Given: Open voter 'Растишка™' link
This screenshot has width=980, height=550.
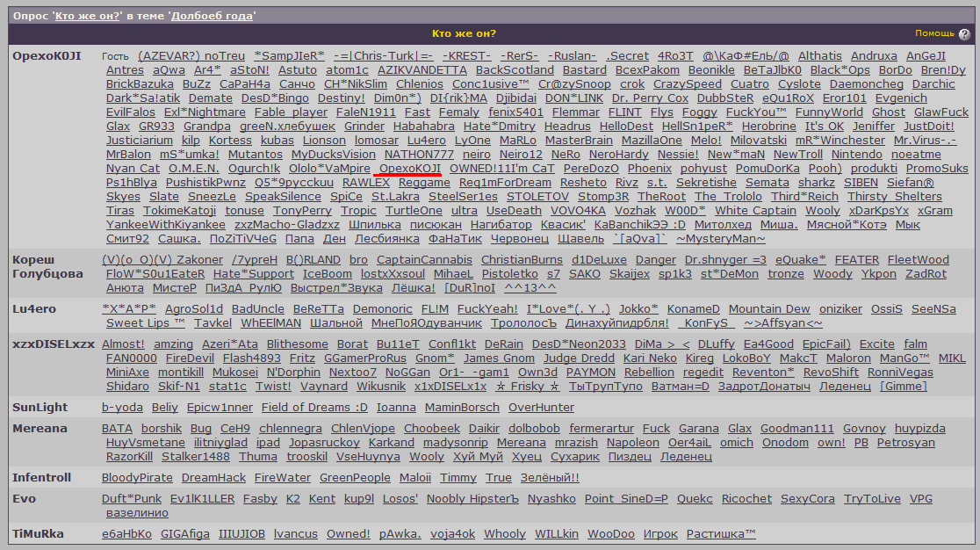Looking at the screenshot, I should (x=721, y=534).
